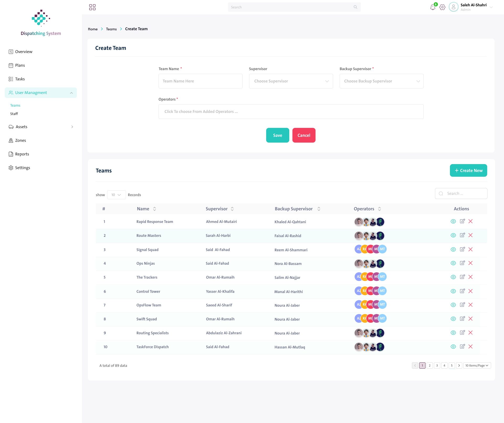The height and width of the screenshot is (423, 504).
Task: Expand the Assets sidebar menu
Action: [x=41, y=127]
